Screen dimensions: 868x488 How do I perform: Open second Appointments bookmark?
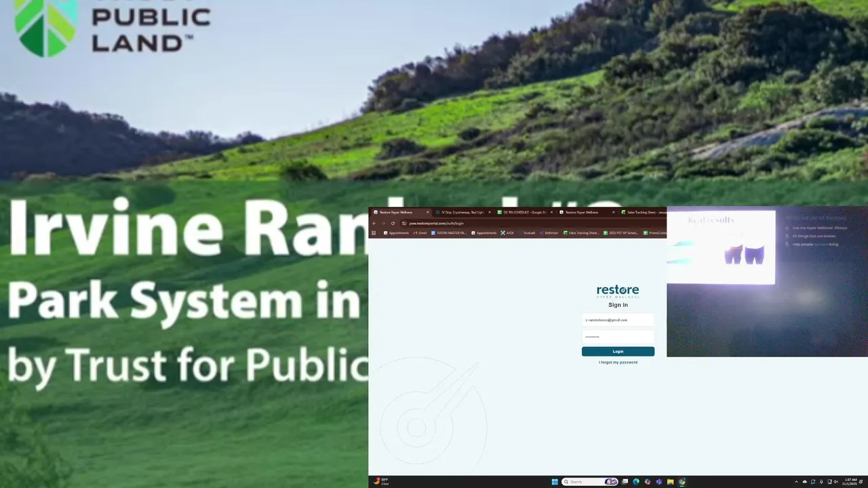(x=484, y=232)
